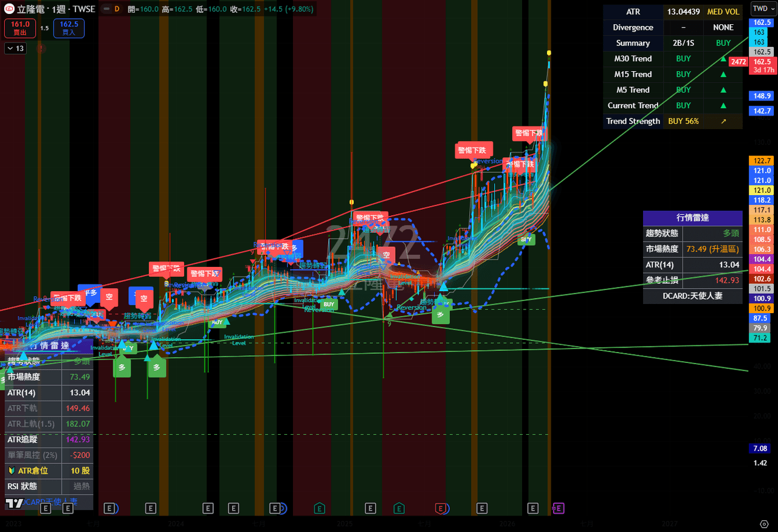Collapse the 13 indicators legend
Screen dimensions: 778x532
(15, 49)
